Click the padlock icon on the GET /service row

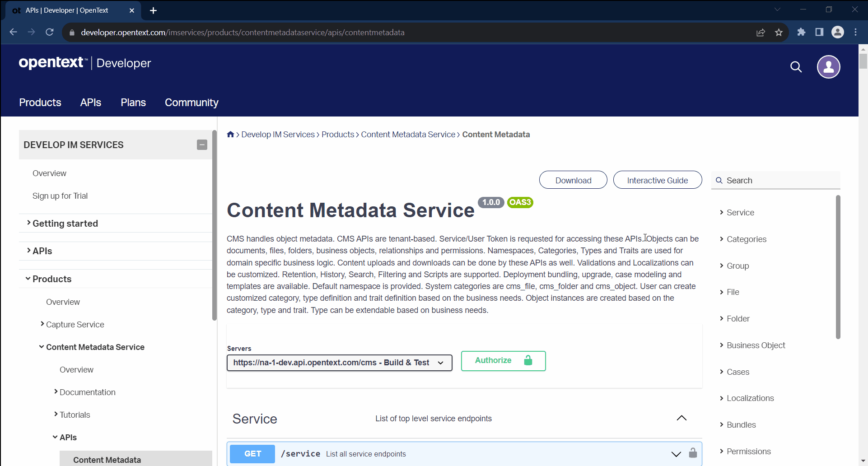click(693, 453)
